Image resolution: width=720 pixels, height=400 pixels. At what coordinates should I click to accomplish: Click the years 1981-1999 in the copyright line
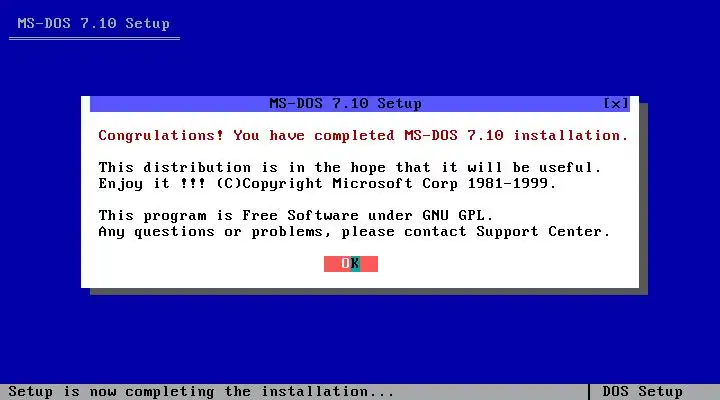click(508, 183)
